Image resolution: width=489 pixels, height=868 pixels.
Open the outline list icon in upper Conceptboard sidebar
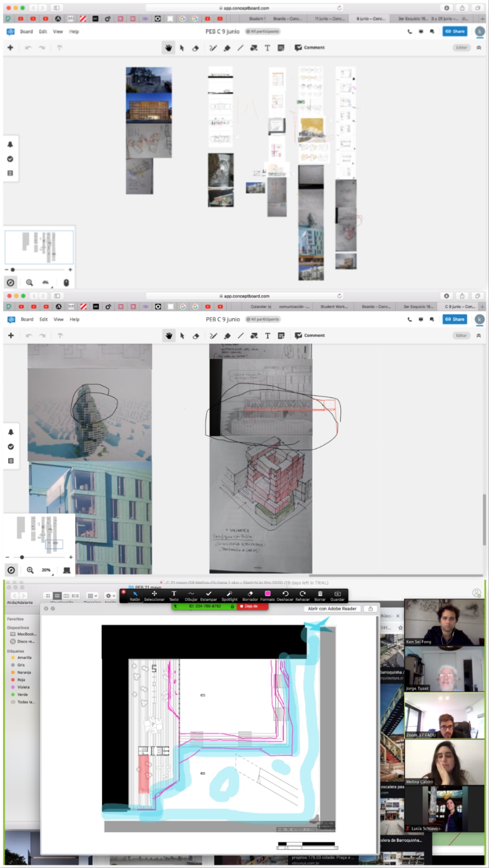[x=10, y=173]
